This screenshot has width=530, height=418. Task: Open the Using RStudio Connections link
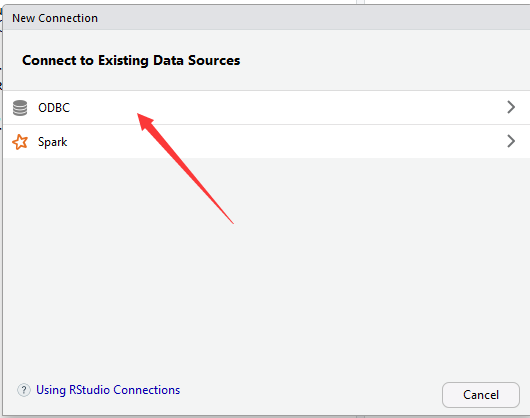coord(108,390)
